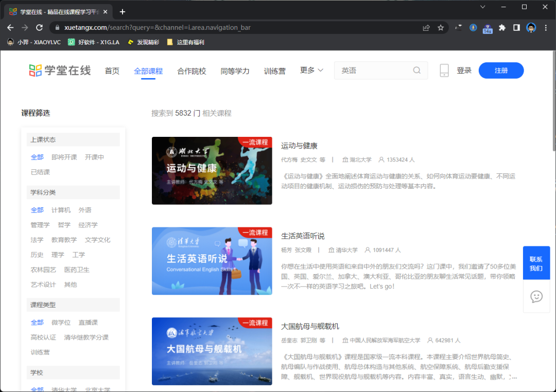This screenshot has width=556, height=392.
Task: Open the Chrome three-dot menu
Action: pos(545,28)
